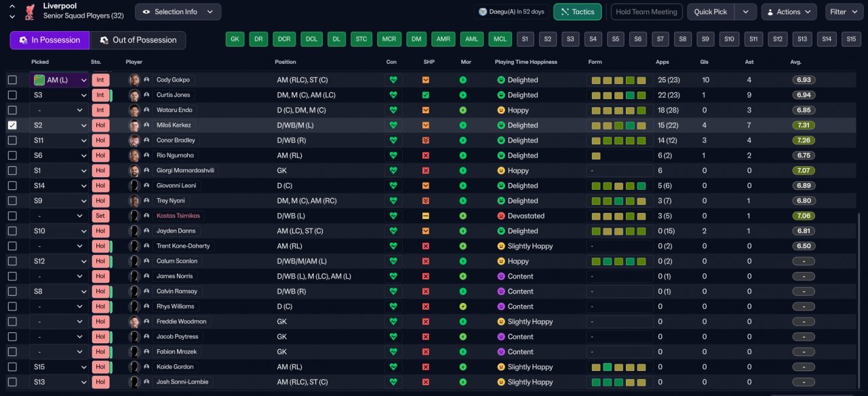Click the Daegu club badge icon

tap(483, 12)
